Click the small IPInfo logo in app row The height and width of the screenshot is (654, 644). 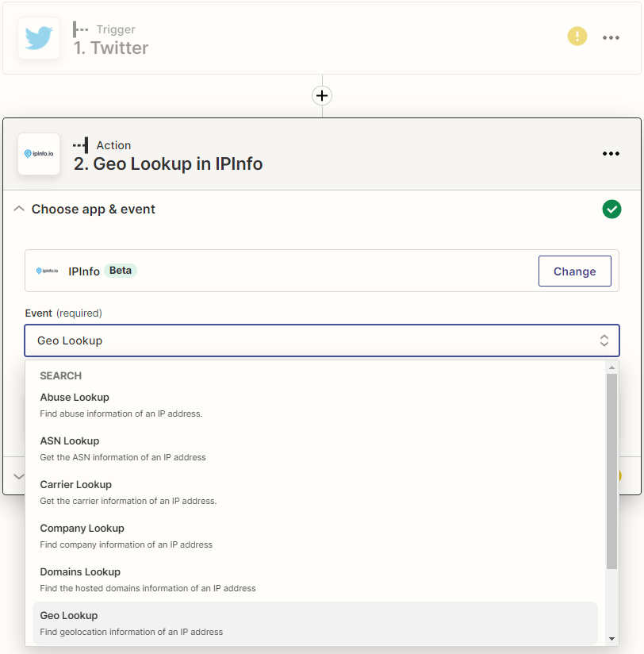[x=47, y=271]
